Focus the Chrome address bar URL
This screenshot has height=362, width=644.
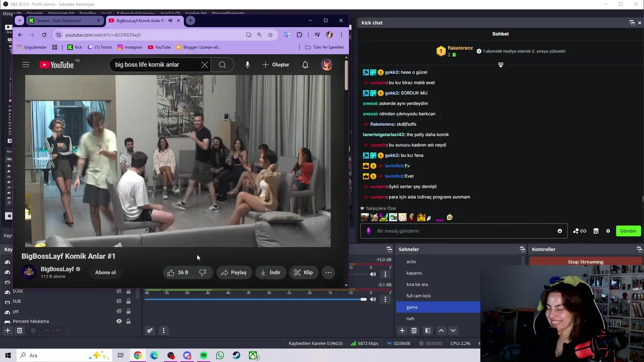103,35
